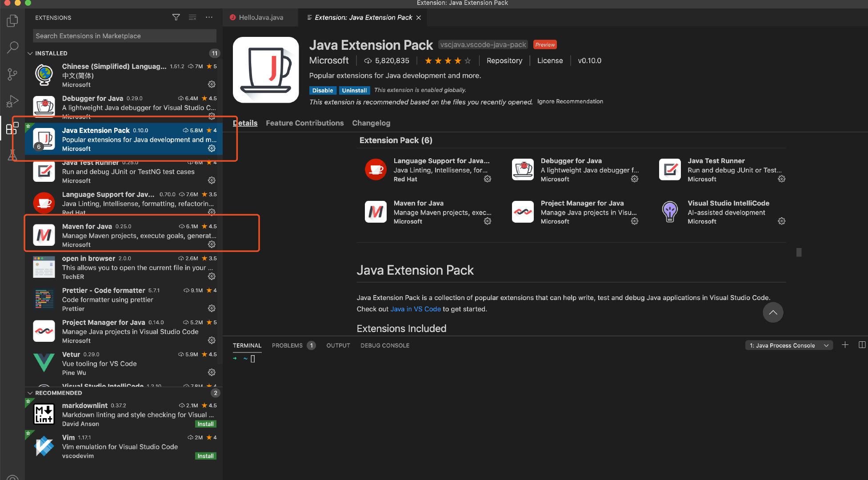Image resolution: width=868 pixels, height=480 pixels.
Task: Select the markdownlint recommended extension
Action: click(124, 414)
